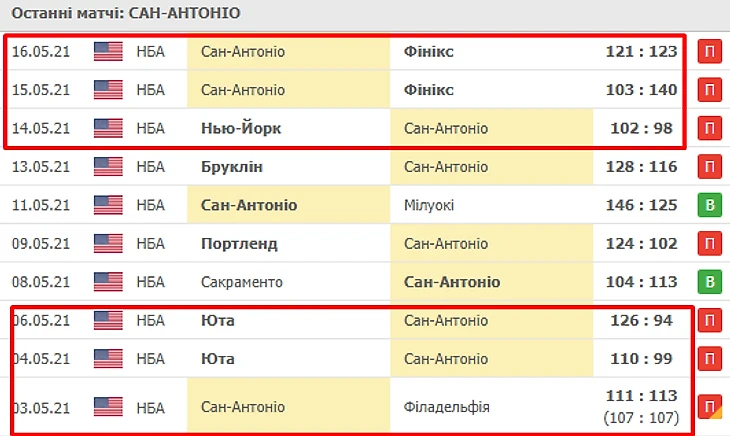This screenshot has height=436, width=730.
Task: Click the Останні матчі: САН-АНТОНІО header
Action: [126, 14]
